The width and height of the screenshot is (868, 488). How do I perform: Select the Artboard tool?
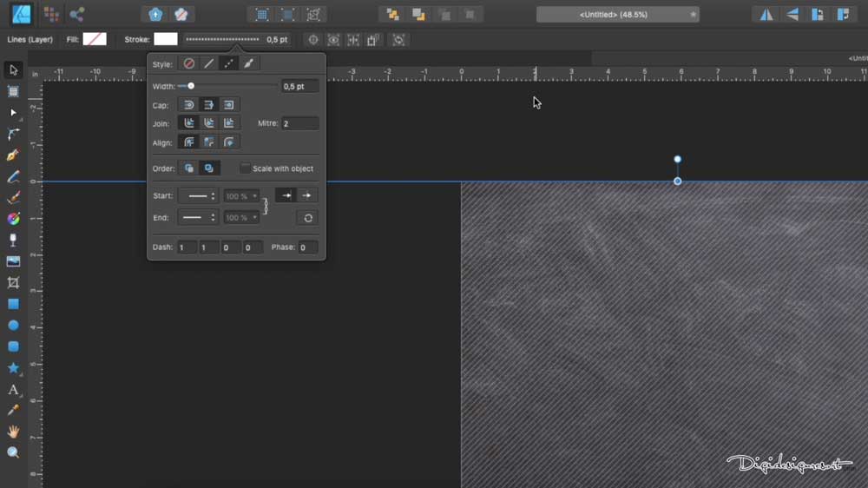pos(13,91)
